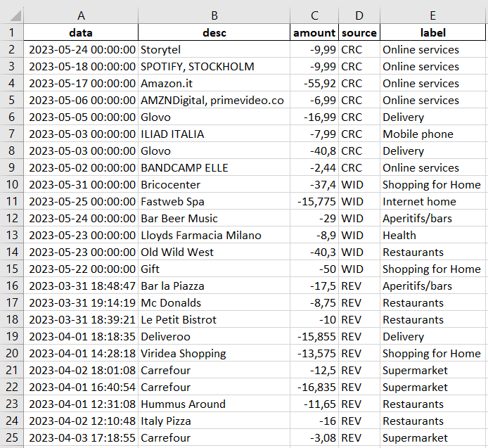Image resolution: width=488 pixels, height=448 pixels.
Task: Select the Supermarket label in row 22
Action: coord(432,387)
